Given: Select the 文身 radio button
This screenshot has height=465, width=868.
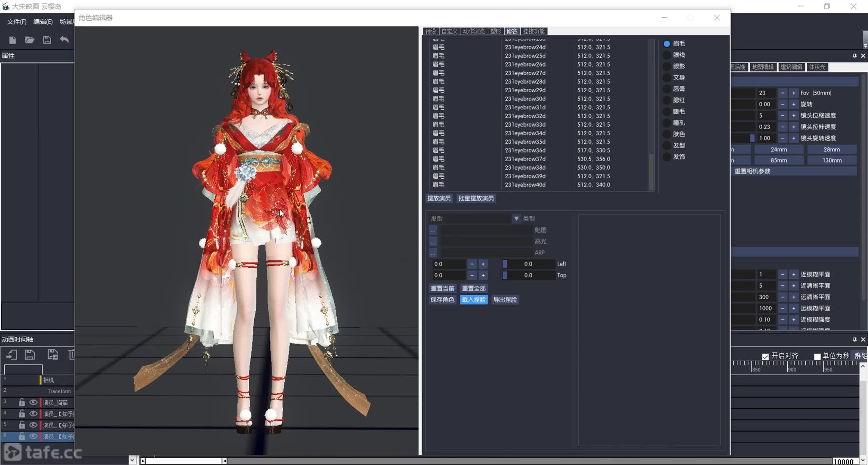Looking at the screenshot, I should [667, 78].
